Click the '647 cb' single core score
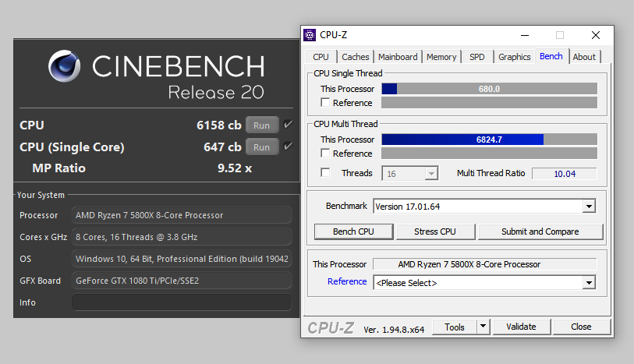 pyautogui.click(x=222, y=147)
